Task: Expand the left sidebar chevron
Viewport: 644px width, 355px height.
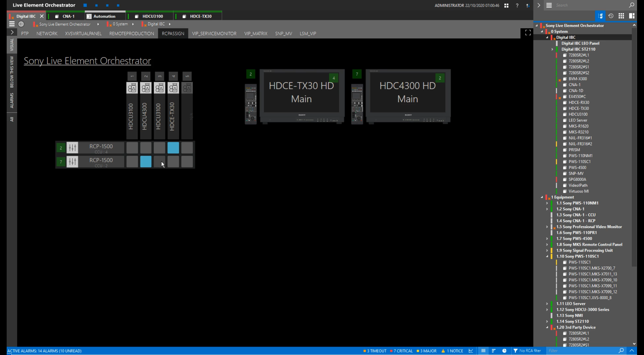Action: (12, 32)
